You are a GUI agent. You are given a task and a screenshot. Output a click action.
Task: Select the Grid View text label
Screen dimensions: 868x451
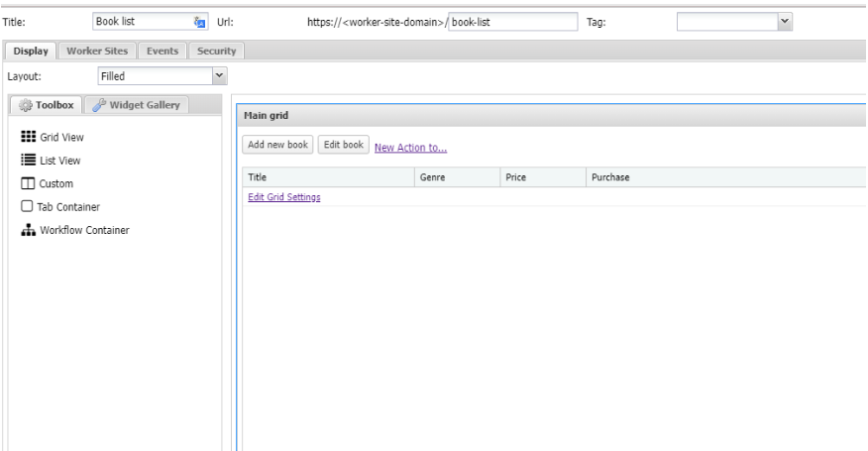point(62,137)
